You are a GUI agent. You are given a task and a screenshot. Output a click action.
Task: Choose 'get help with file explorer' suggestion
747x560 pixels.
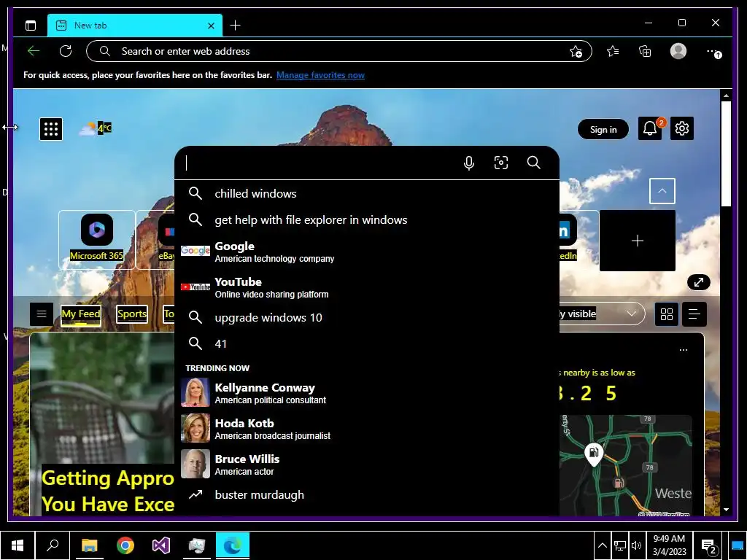pos(367,219)
